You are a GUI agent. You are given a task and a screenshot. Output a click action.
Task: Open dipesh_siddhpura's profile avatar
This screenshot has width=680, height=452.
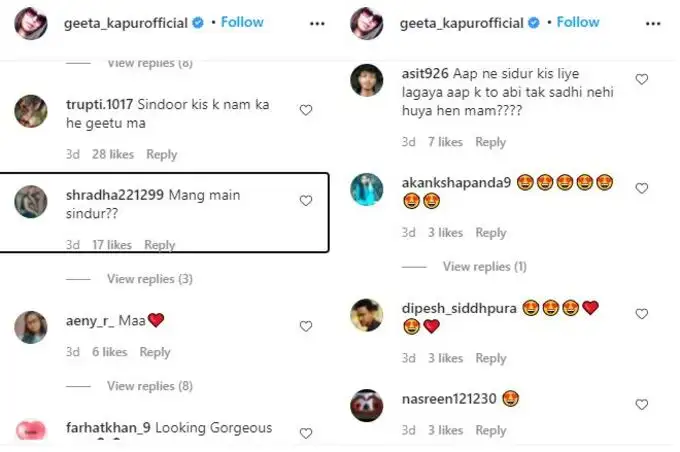(368, 314)
